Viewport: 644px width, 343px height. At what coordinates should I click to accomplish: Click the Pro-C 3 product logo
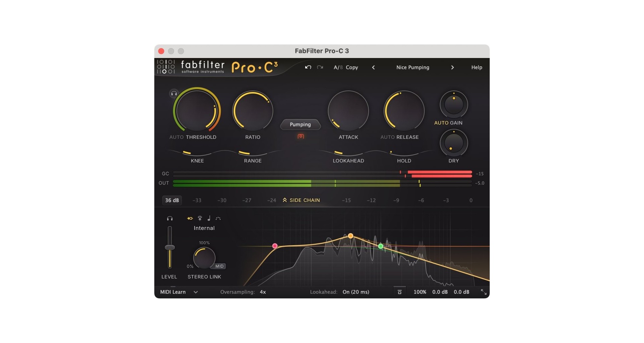pos(255,67)
